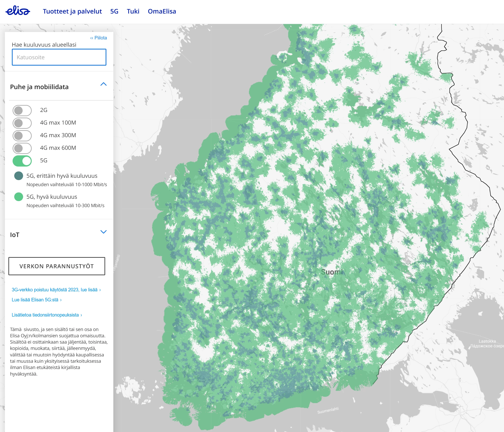Open Lue lisää Elisan 5G:stä link
The width and height of the screenshot is (504, 432).
click(x=36, y=300)
